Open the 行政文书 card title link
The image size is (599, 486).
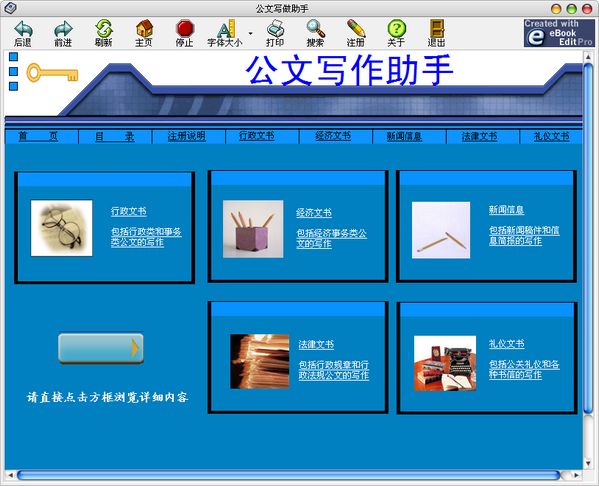coord(129,211)
